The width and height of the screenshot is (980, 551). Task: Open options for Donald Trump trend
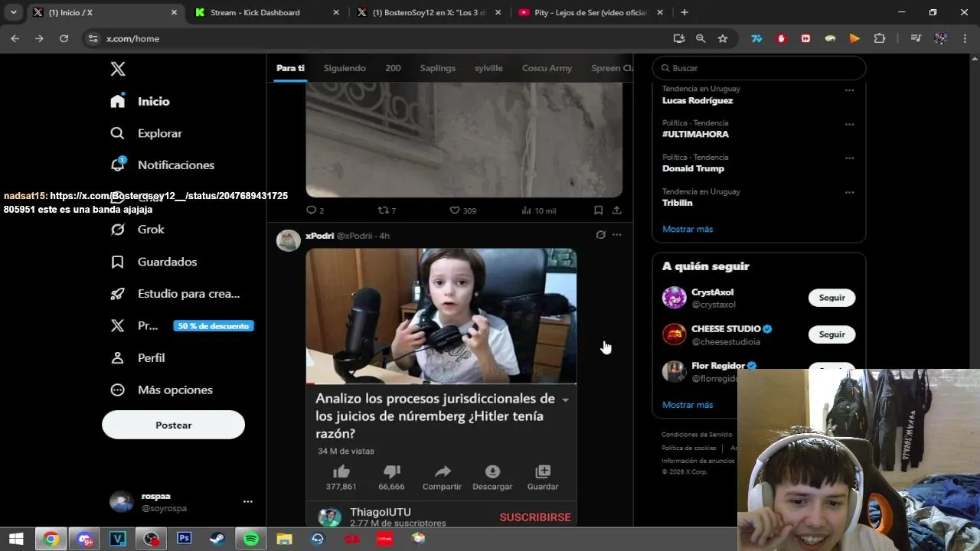[x=849, y=158]
